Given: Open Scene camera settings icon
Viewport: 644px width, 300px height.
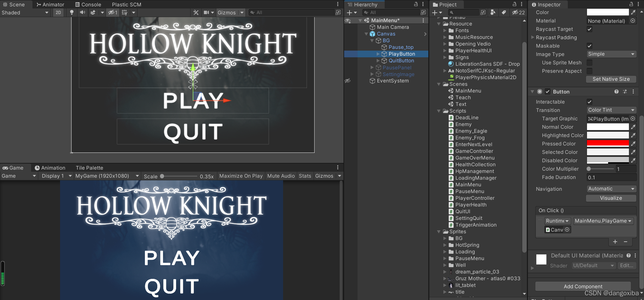Looking at the screenshot, I should pos(207,12).
